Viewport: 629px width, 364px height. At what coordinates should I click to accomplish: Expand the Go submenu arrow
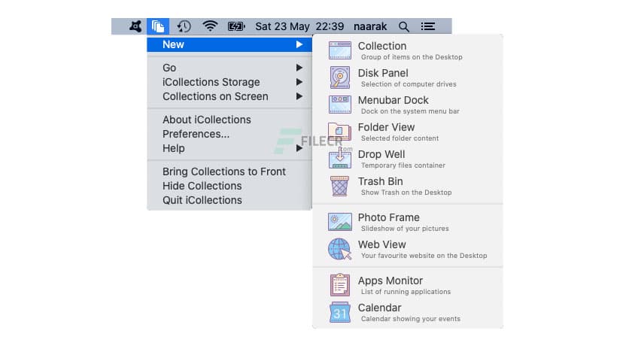click(x=299, y=68)
